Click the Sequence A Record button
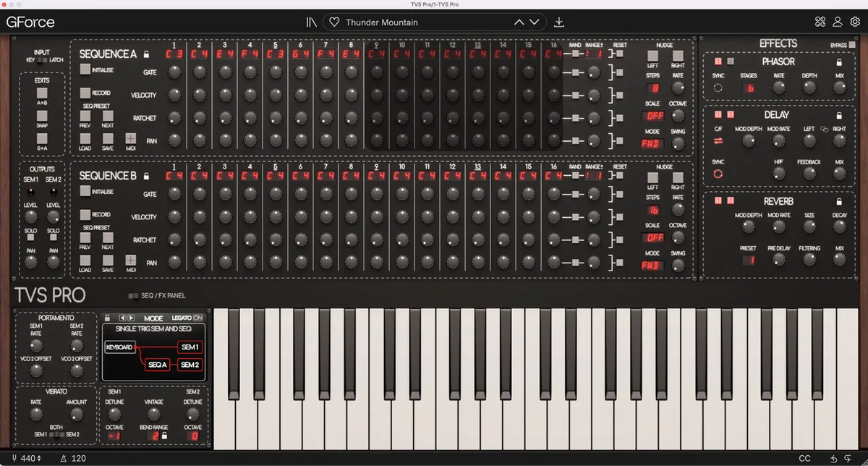The height and width of the screenshot is (466, 868). [x=85, y=93]
